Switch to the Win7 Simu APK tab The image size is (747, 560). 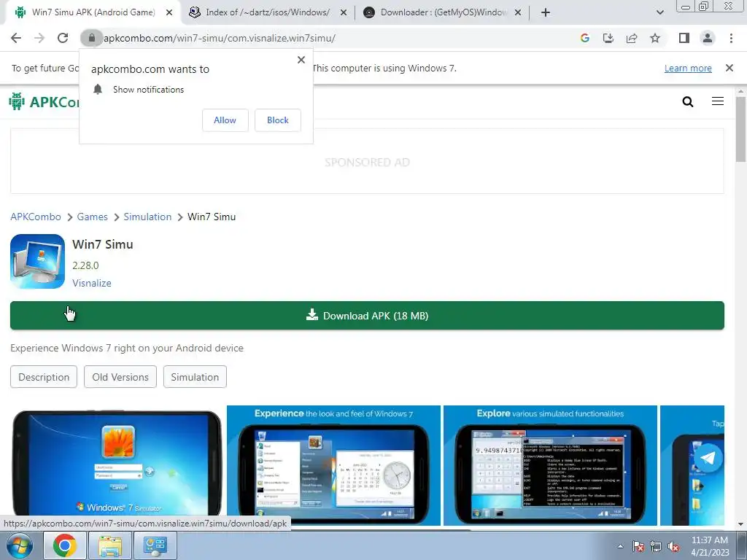(93, 12)
